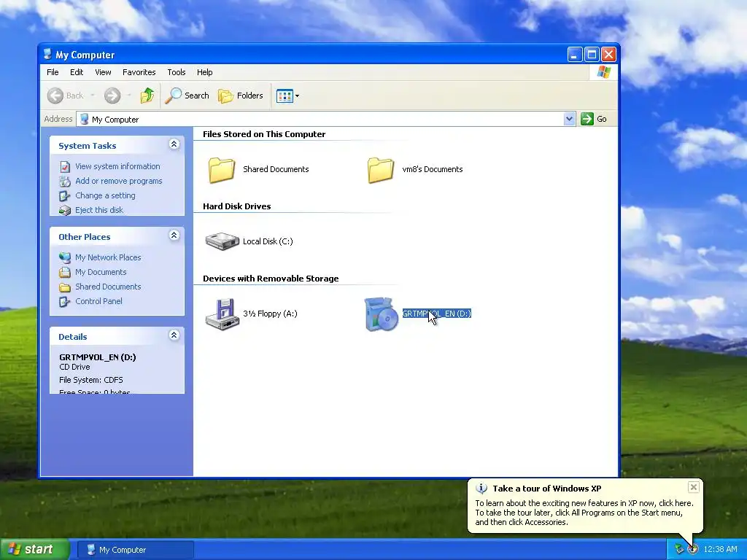Click the View system information icon
The height and width of the screenshot is (560, 747).
65,167
